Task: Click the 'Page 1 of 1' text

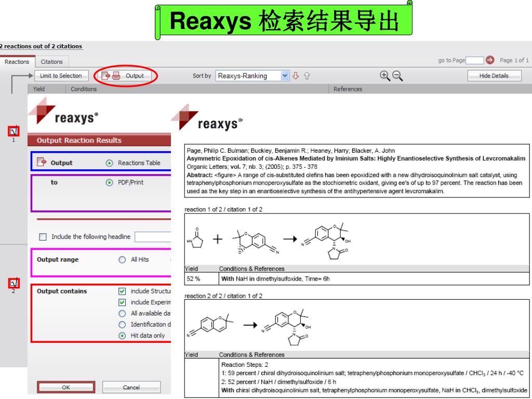Action: coord(514,60)
